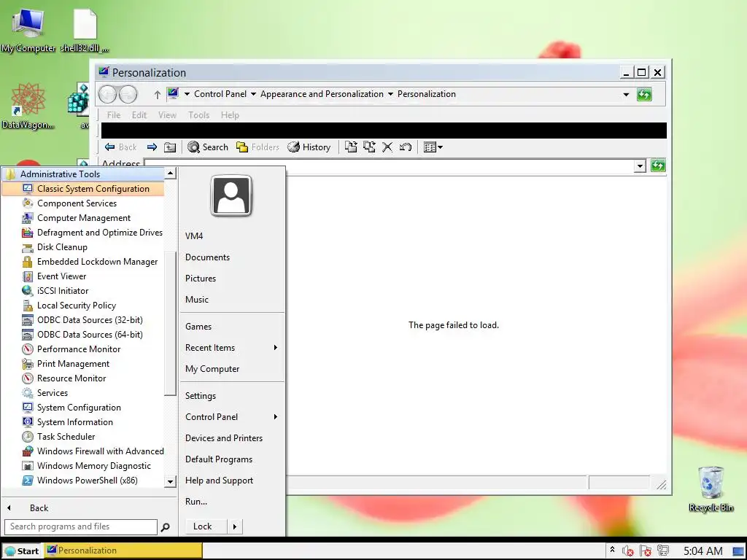Expand the Address bar dropdown
Screen dimensions: 747x560
tap(640, 166)
